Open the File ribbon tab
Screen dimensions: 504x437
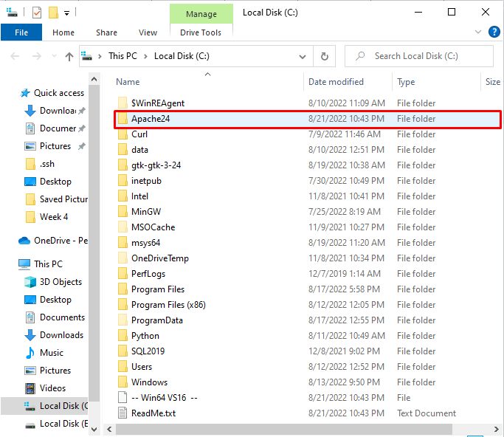pos(21,32)
